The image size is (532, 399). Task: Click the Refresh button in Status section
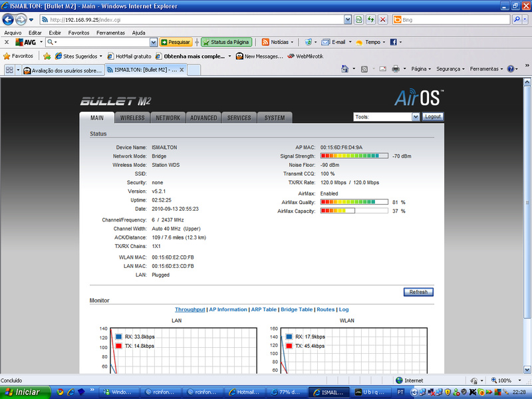point(418,292)
